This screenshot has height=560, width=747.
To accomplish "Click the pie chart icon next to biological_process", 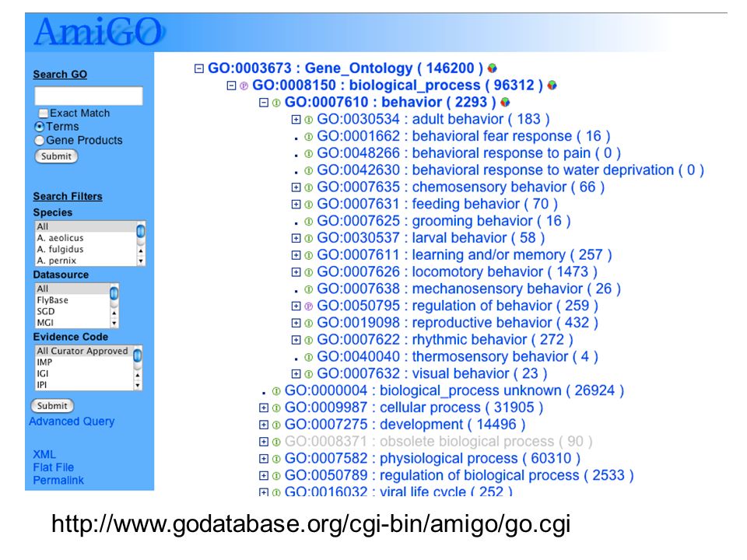I will [552, 86].
